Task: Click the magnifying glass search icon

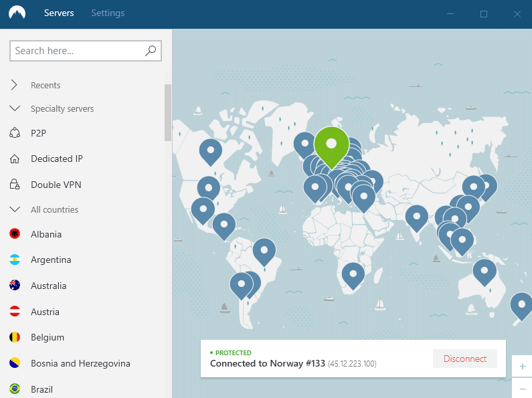Action: [151, 51]
